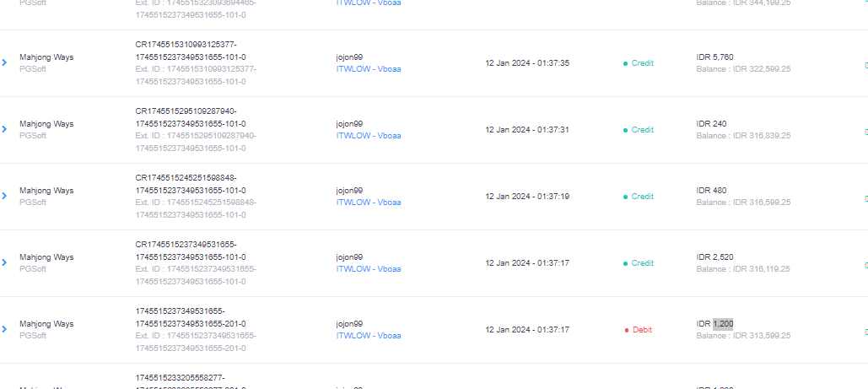
Task: Click the timestamp 12 Jan 2024 - 01:37:31
Action: [x=527, y=130]
